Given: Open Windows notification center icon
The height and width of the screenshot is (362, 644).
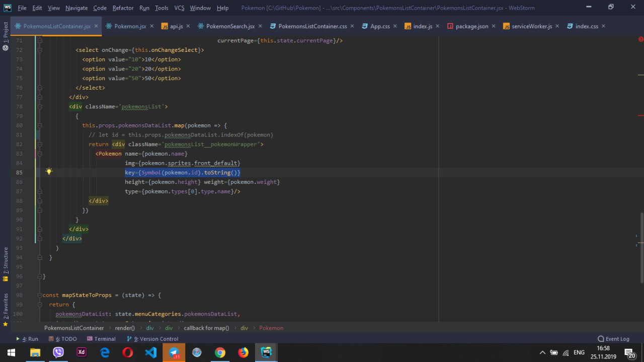Looking at the screenshot, I should (629, 352).
